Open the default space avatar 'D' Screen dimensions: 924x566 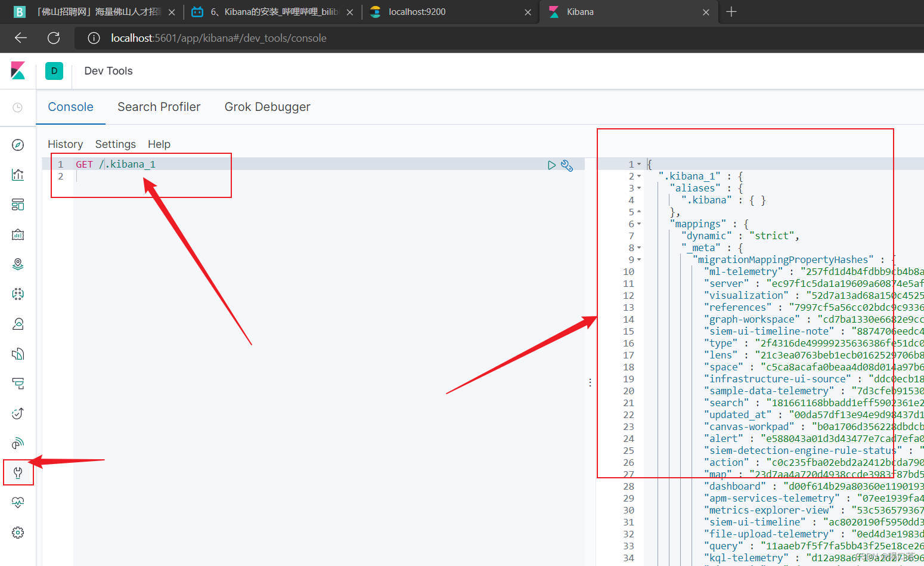54,71
